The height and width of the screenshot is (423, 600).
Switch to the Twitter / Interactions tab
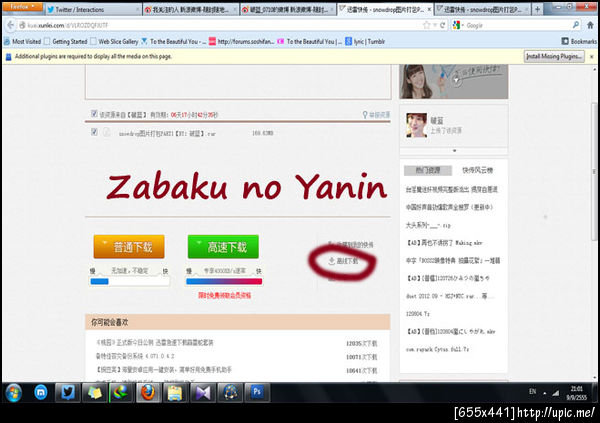click(x=93, y=10)
